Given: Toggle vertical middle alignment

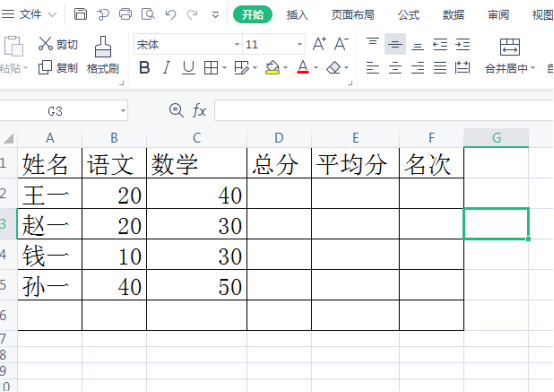Looking at the screenshot, I should (x=395, y=44).
